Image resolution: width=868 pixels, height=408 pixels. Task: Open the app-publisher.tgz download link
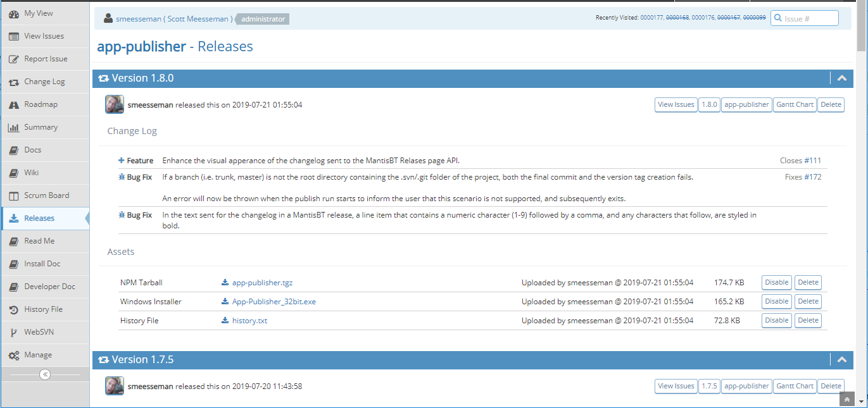pos(262,283)
